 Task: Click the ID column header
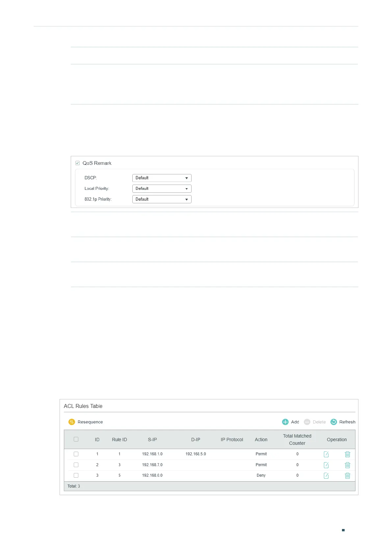(x=97, y=440)
